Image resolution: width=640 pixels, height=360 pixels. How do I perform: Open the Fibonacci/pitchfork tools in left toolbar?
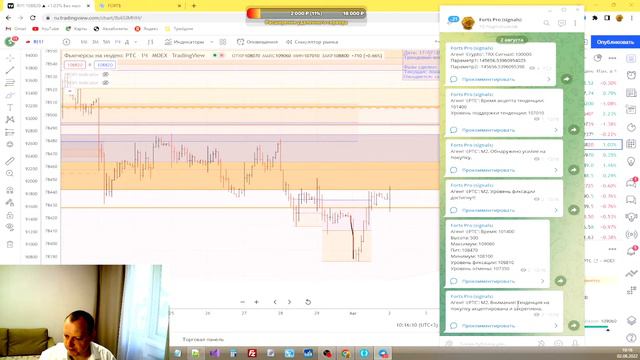10,83
